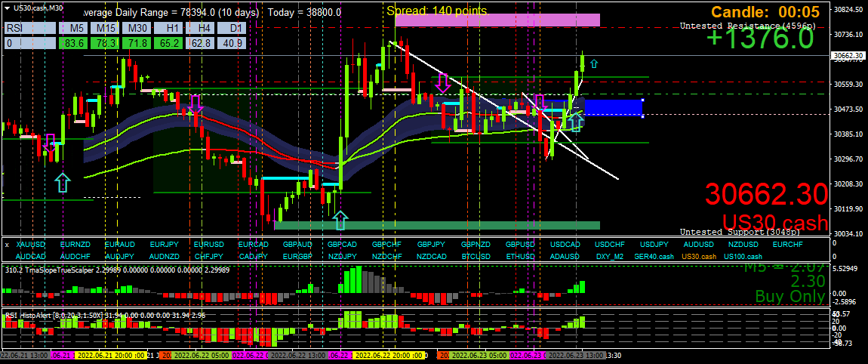Screen dimensions: 868x364
Task: Select the blue rectangle object on chart
Action: coord(614,107)
